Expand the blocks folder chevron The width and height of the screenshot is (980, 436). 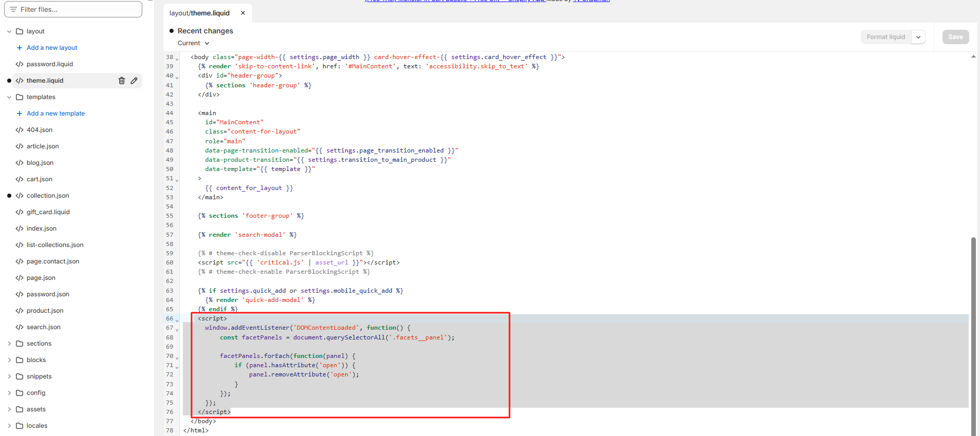(x=9, y=360)
